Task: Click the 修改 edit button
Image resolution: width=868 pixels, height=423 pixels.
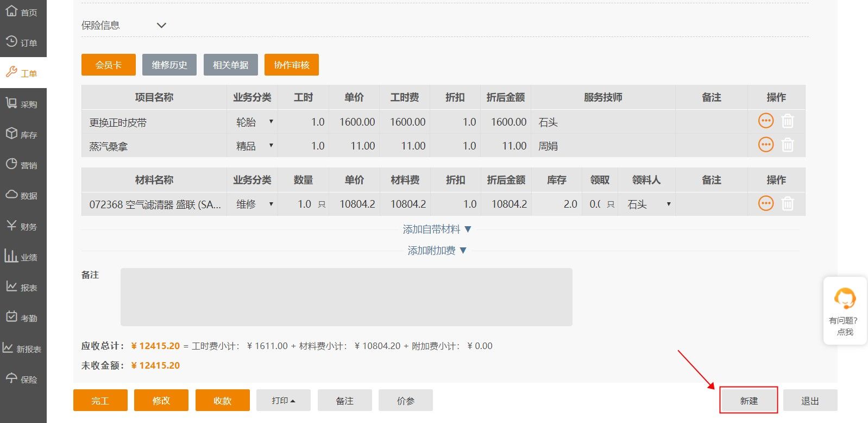Action: (161, 400)
